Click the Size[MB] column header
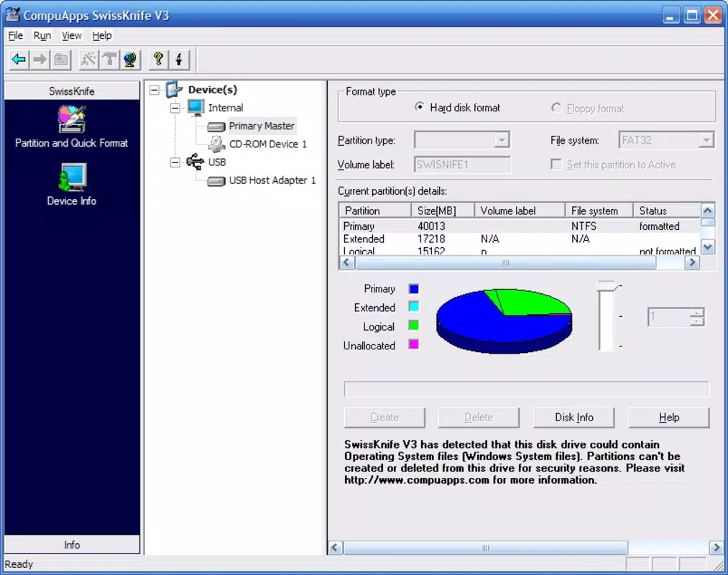Screen dimensions: 728x575 point(443,211)
